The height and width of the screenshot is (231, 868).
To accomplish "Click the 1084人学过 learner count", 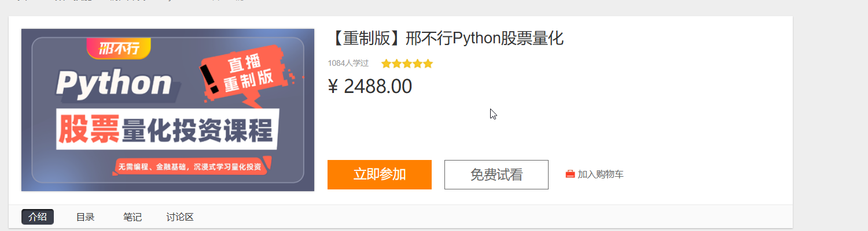I will (x=348, y=64).
